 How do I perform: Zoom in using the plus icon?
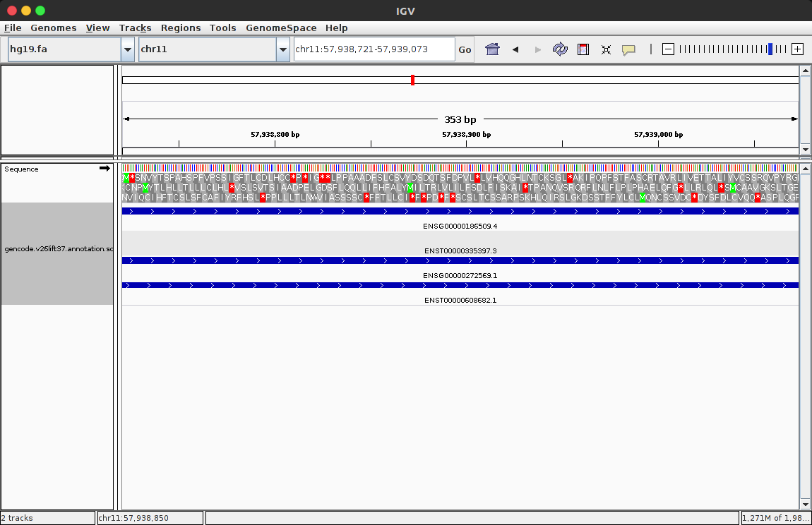[797, 49]
